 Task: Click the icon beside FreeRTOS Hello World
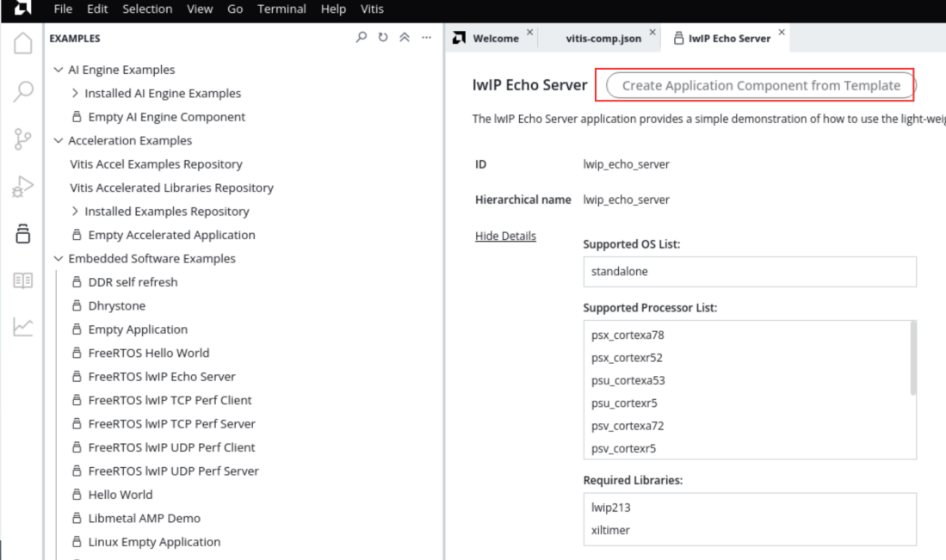(77, 353)
